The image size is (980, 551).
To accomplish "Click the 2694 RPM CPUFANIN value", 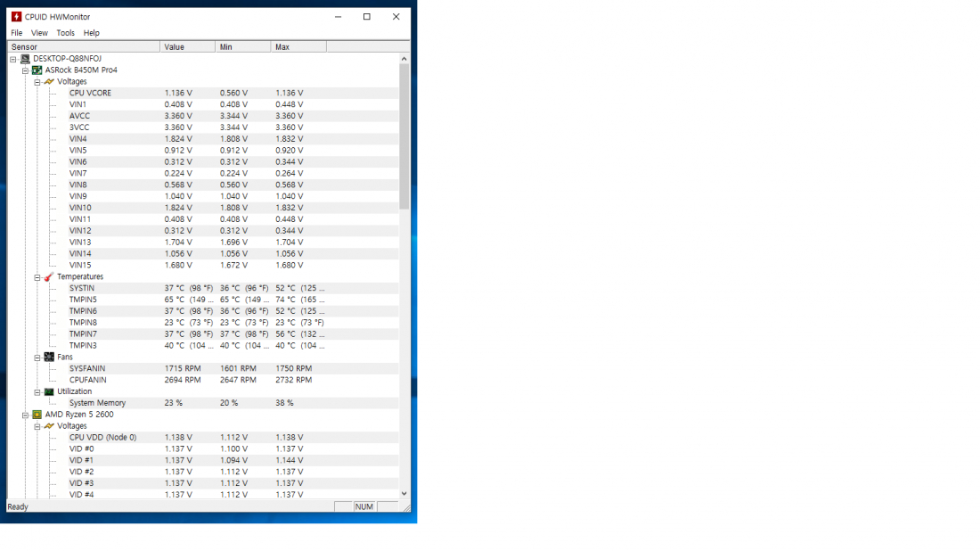I will point(183,380).
